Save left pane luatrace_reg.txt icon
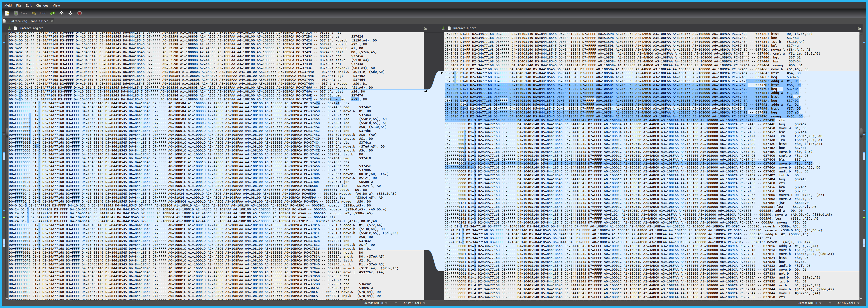The height and width of the screenshot is (308, 868). pyautogui.click(x=9, y=28)
